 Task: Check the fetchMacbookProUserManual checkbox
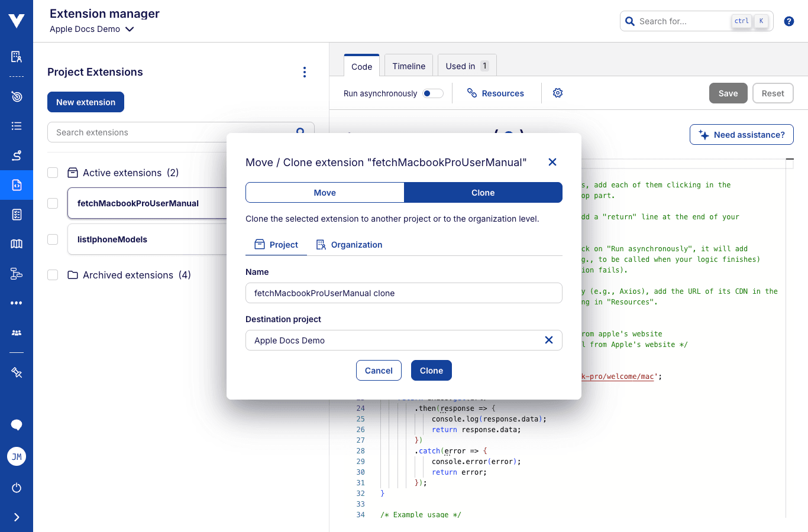52,203
